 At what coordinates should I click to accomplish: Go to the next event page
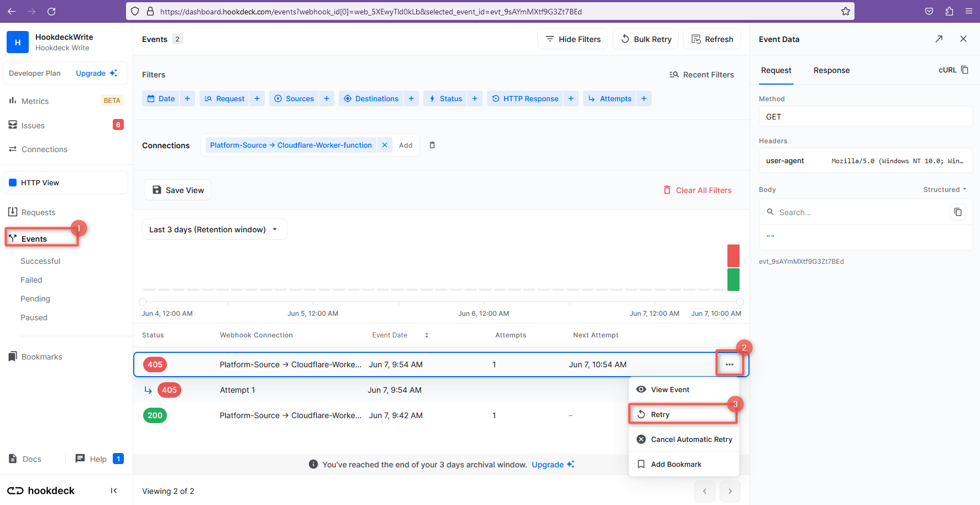point(730,491)
